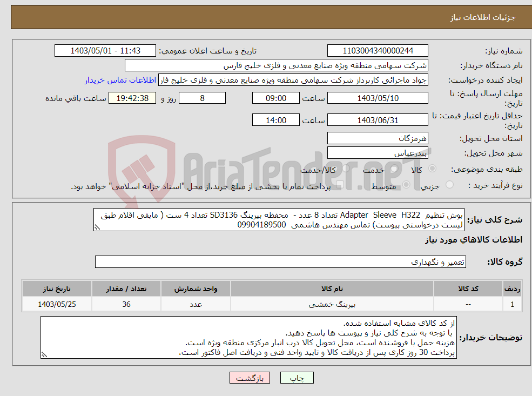Image resolution: width=532 pixels, height=396 pixels.
Task: Click the نام کالا column header
Action: (x=332, y=289)
